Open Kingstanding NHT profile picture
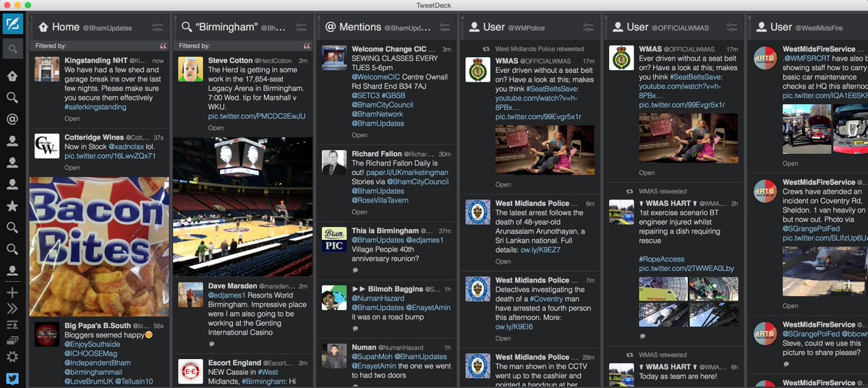The height and width of the screenshot is (388, 868). pos(47,69)
